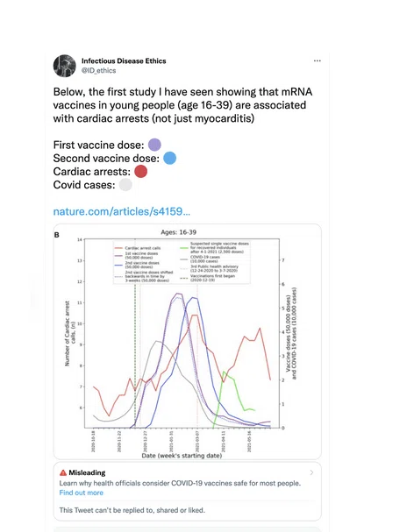This screenshot has height=532, width=414.
Task: Click the chart legend box
Action: pos(182,262)
